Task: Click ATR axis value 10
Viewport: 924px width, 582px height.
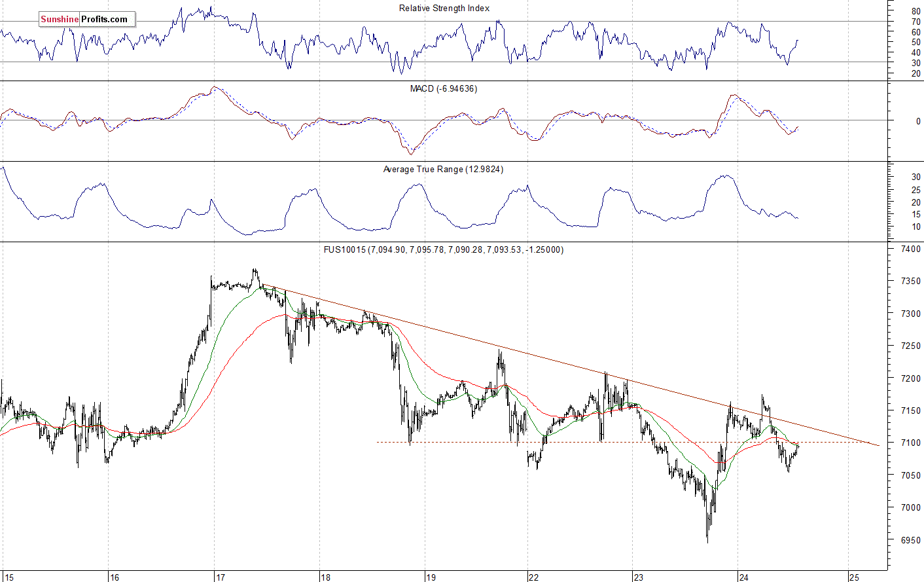Action: click(x=916, y=227)
